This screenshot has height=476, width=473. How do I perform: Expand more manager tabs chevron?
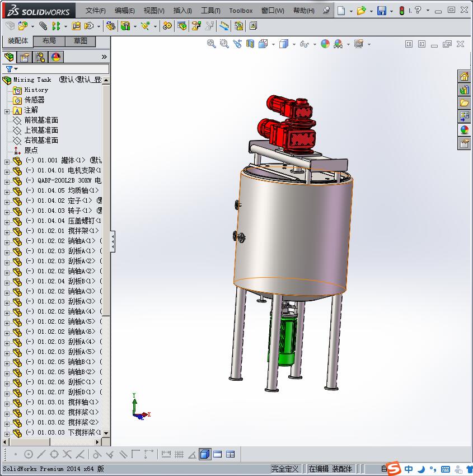pos(104,57)
